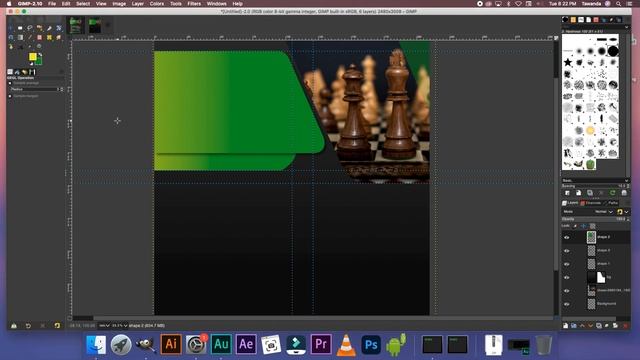This screenshot has width=640, height=360.
Task: Duplicate the layer button
Action: (x=599, y=325)
